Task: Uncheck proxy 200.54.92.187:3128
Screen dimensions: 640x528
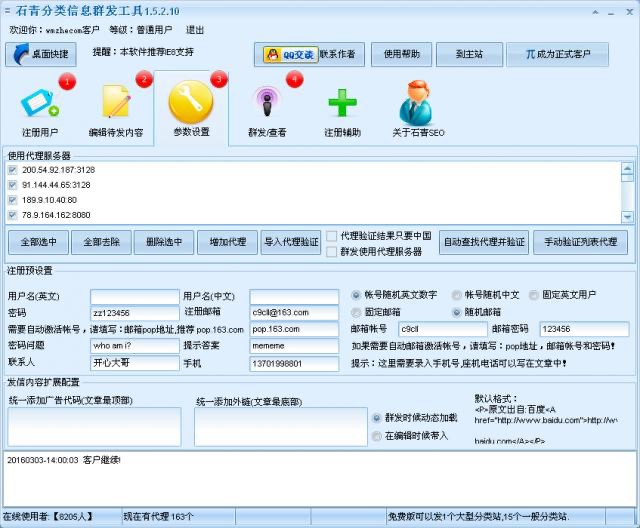Action: pyautogui.click(x=13, y=170)
